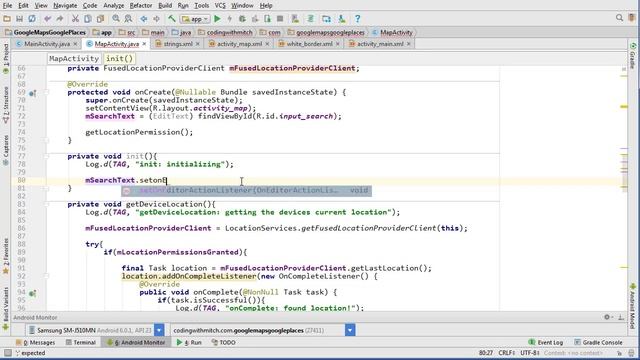Close the strings.xml tab
Screen dimensions: 640x360
[x=198, y=44]
